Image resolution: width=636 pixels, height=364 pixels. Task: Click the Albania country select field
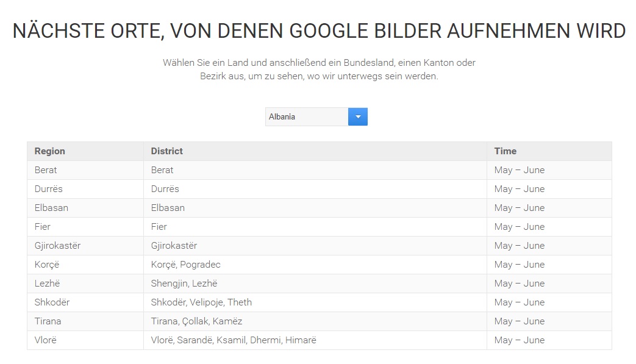tap(306, 116)
